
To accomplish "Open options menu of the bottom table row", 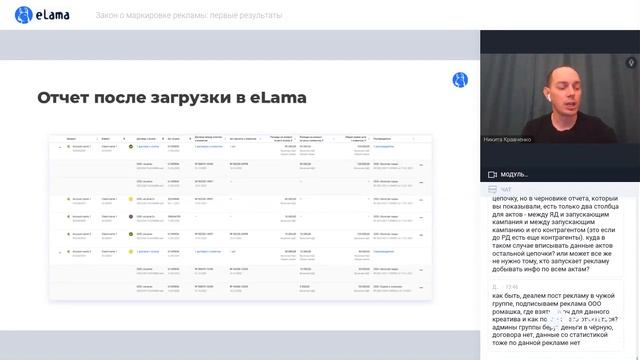I will tap(421, 288).
